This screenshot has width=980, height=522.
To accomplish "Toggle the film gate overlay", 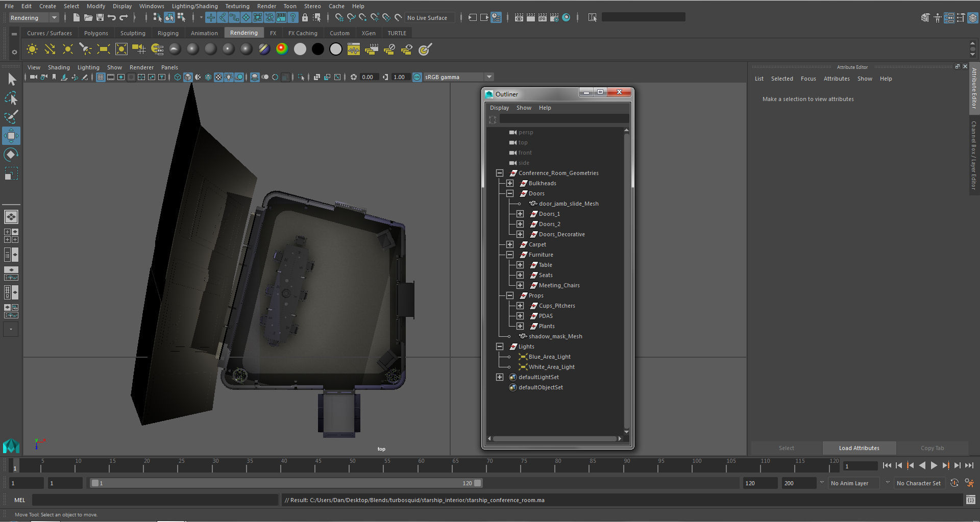I will pyautogui.click(x=111, y=77).
